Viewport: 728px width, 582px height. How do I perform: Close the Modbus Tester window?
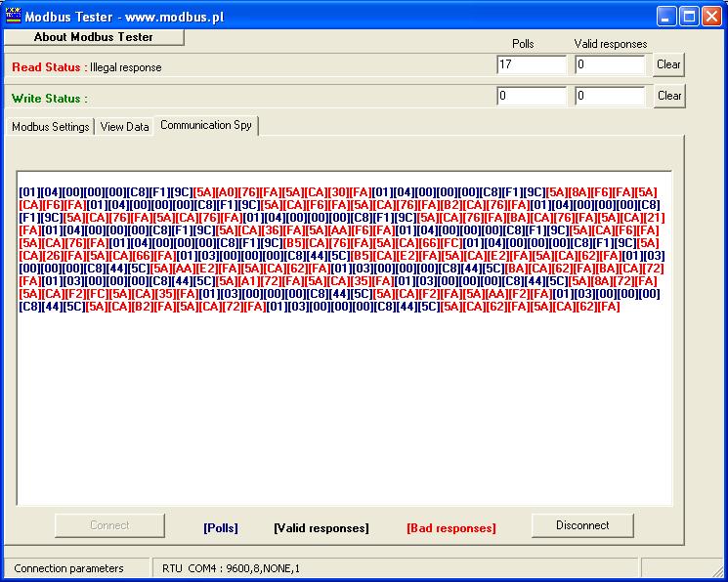pyautogui.click(x=711, y=17)
